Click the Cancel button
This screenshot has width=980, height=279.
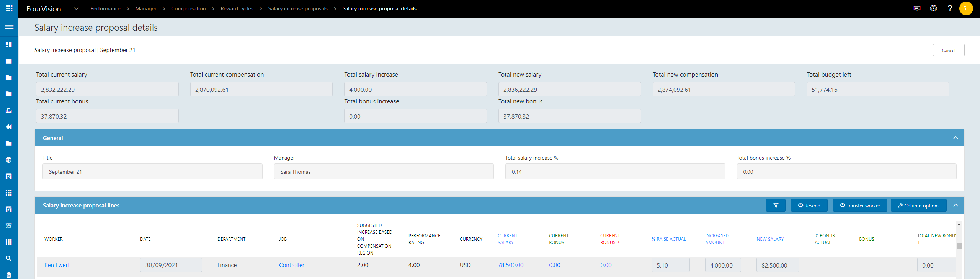[949, 50]
